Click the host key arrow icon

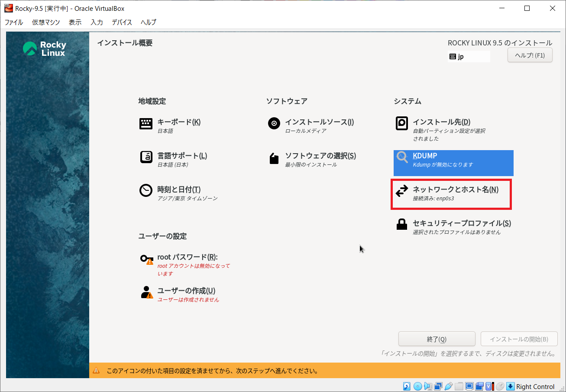(510, 386)
